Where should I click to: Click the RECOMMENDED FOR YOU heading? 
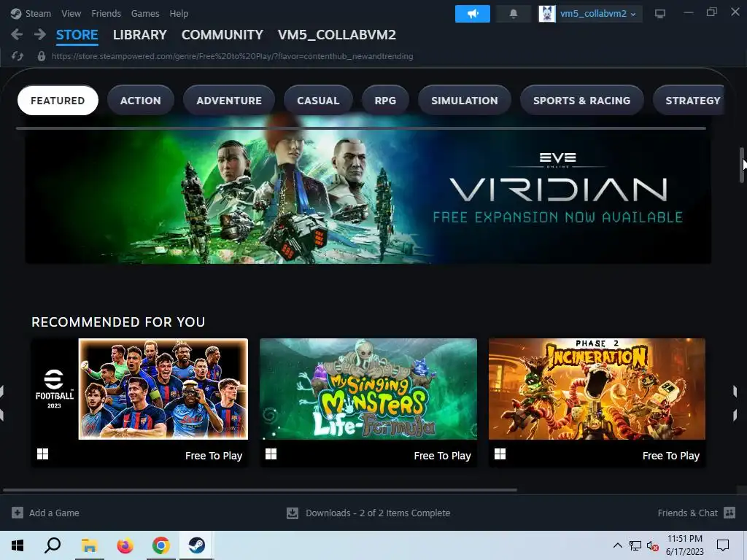[118, 322]
